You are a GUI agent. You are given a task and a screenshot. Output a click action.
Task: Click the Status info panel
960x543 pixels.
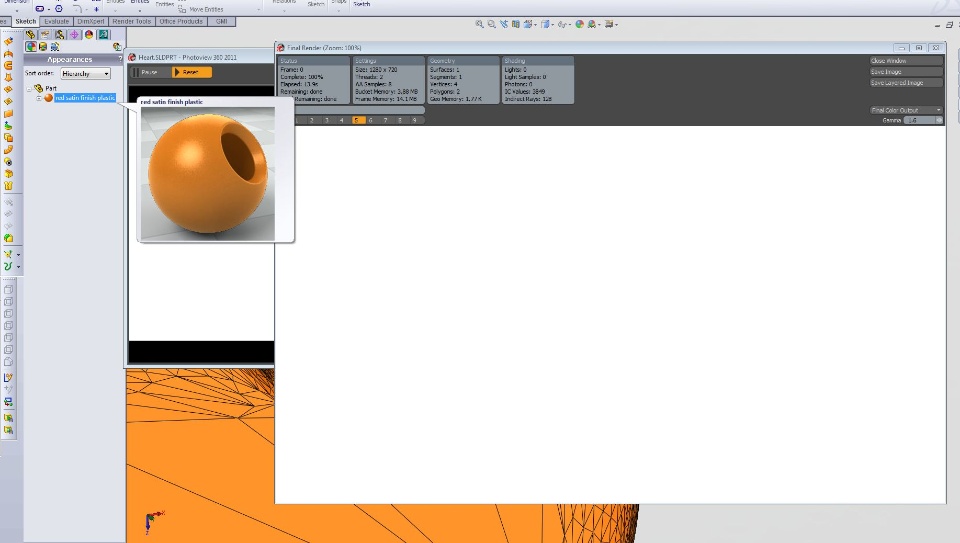pos(314,80)
